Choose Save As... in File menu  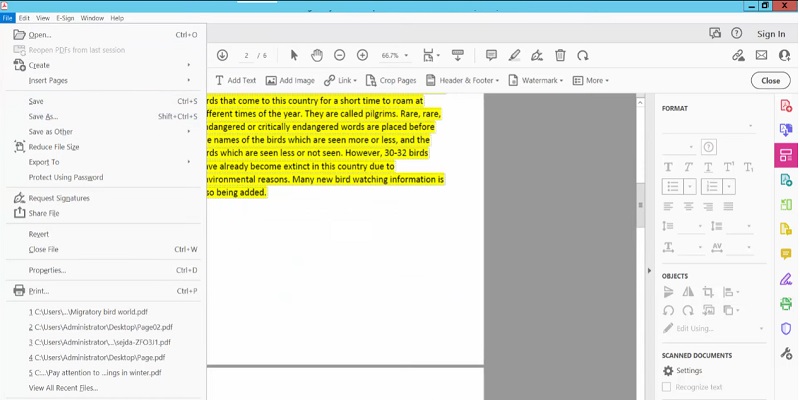[x=105, y=116]
